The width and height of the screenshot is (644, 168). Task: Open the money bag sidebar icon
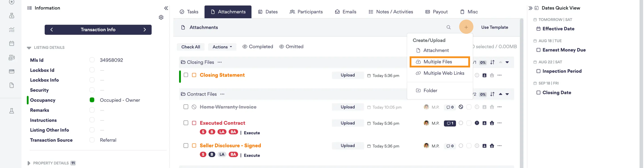click(x=12, y=16)
